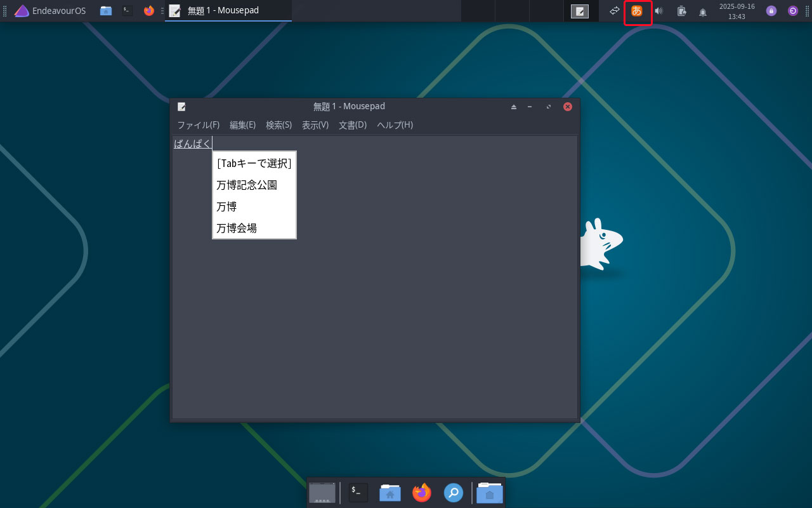Show notifications via the bell icon
The width and height of the screenshot is (812, 508).
(703, 12)
